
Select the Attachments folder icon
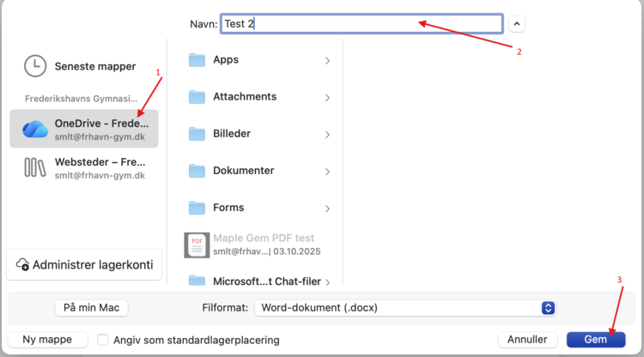point(197,97)
